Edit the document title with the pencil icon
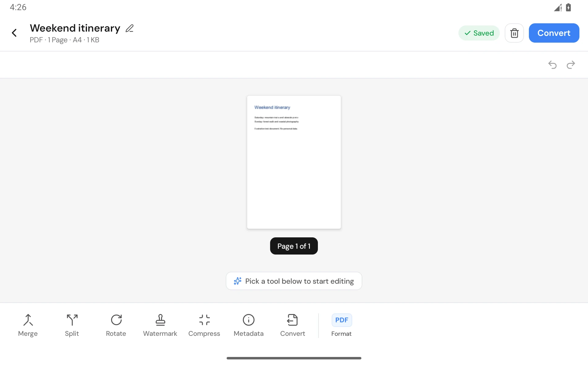The image size is (588, 368). tap(130, 28)
